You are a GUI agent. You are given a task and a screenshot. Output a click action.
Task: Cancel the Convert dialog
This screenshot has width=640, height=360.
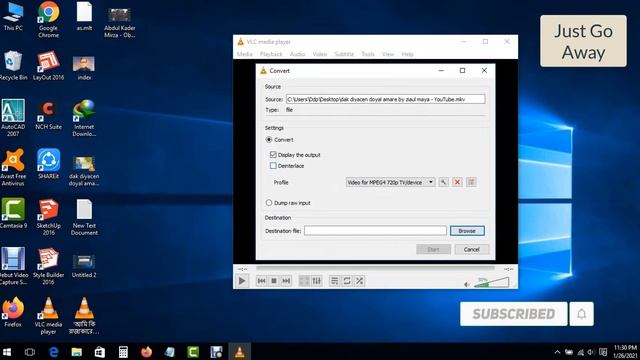tap(471, 249)
